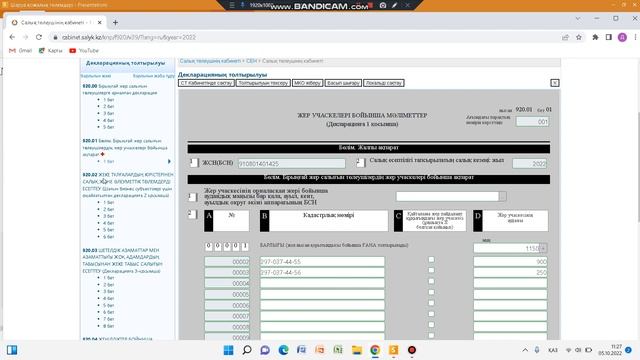Click the Басып шығару print button

(x=343, y=83)
